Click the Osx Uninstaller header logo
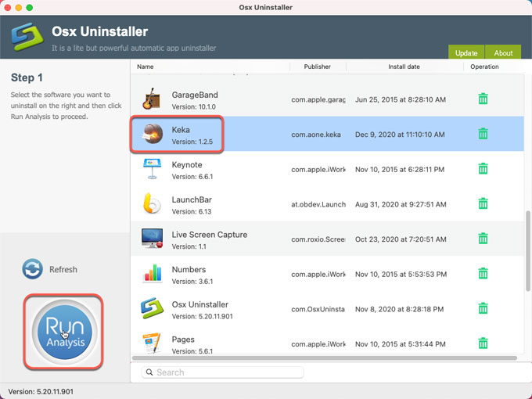This screenshot has width=532, height=399. (27, 37)
